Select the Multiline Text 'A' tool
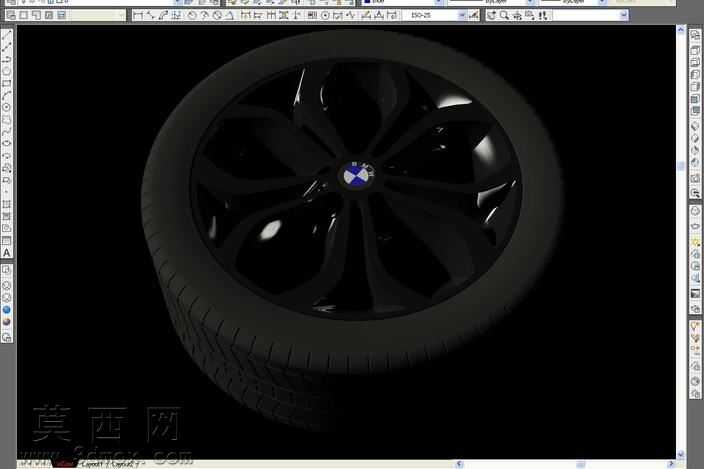This screenshot has height=469, width=704. click(7, 253)
